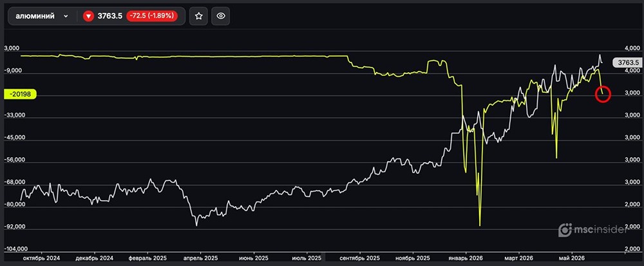Add алюминий to favorites with star icon
The height and width of the screenshot is (266, 644).
(x=199, y=16)
